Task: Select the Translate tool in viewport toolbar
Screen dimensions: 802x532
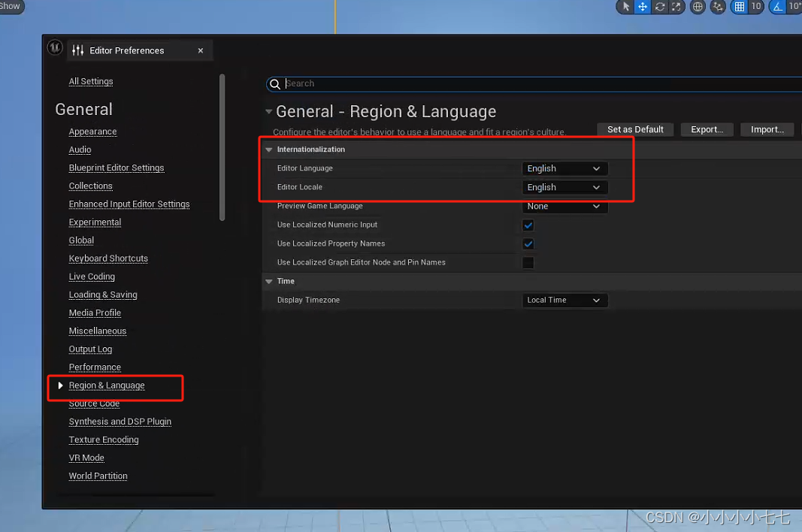Action: click(643, 7)
